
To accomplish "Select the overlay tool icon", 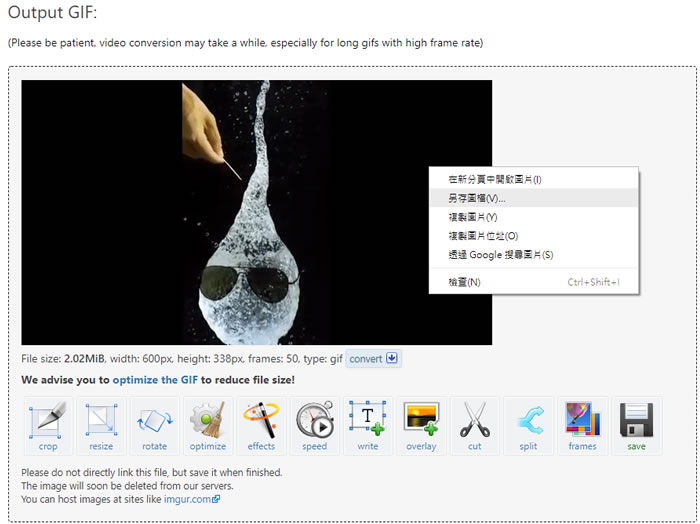I will tap(421, 425).
